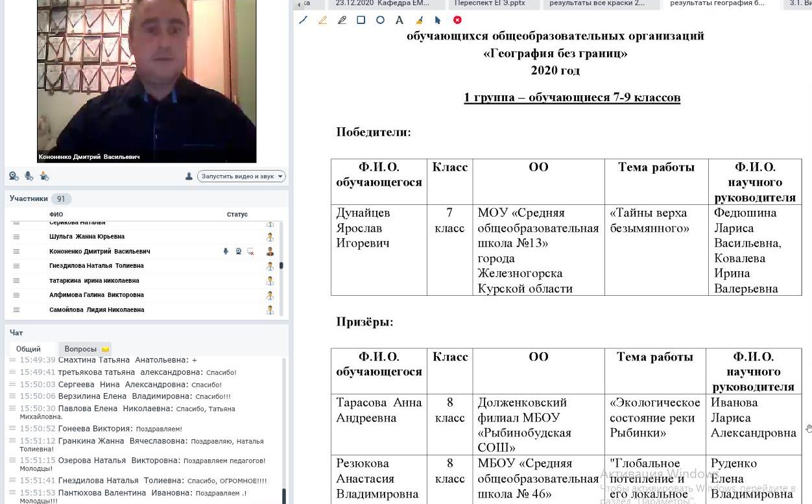Click the chat scrollbar thumb
The image size is (812, 504).
283,496
